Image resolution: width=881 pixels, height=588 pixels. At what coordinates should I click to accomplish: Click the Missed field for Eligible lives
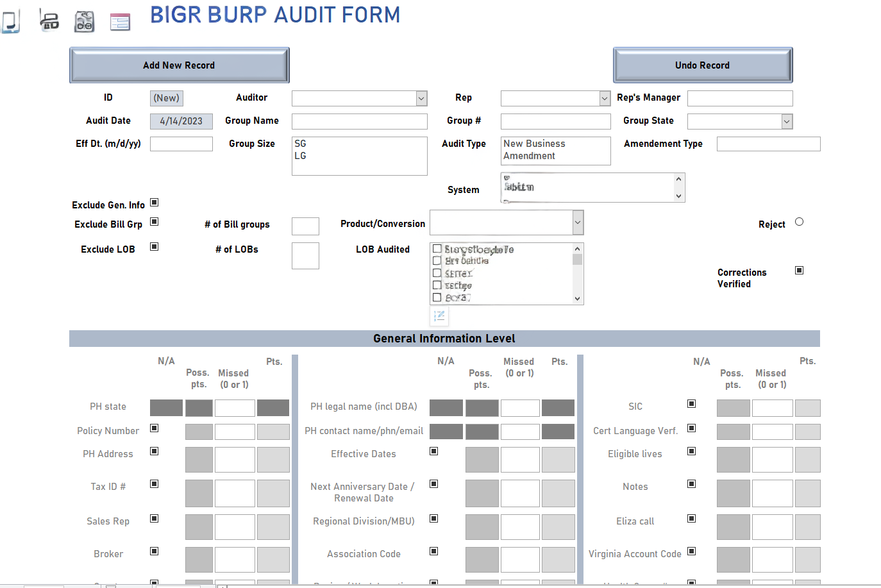click(773, 460)
